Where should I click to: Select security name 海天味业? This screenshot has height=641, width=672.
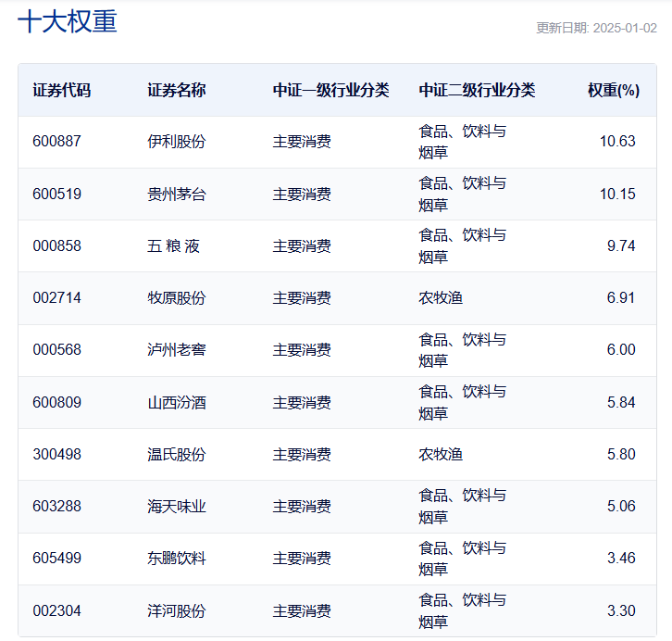tap(177, 506)
